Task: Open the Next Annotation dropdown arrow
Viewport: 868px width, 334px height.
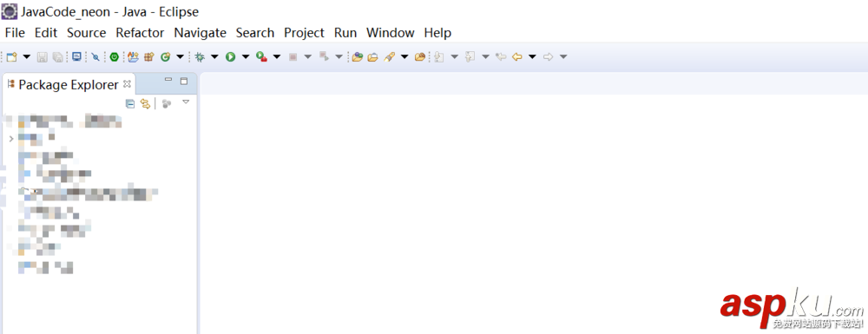Action: pos(455,56)
